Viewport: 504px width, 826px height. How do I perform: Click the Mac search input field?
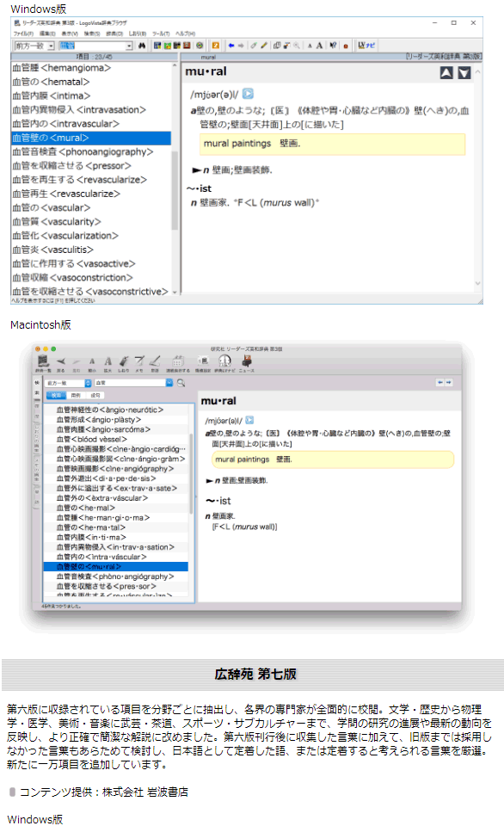pyautogui.click(x=130, y=383)
